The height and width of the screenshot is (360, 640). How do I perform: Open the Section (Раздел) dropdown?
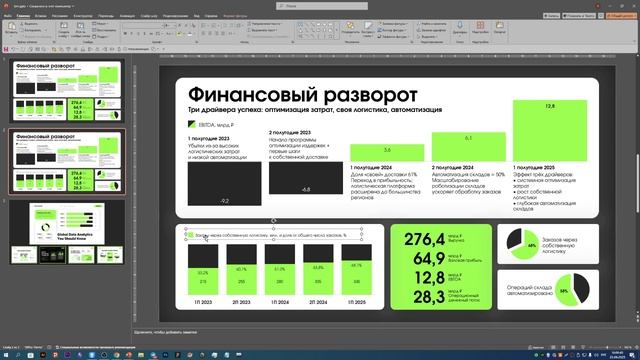tap(100, 37)
